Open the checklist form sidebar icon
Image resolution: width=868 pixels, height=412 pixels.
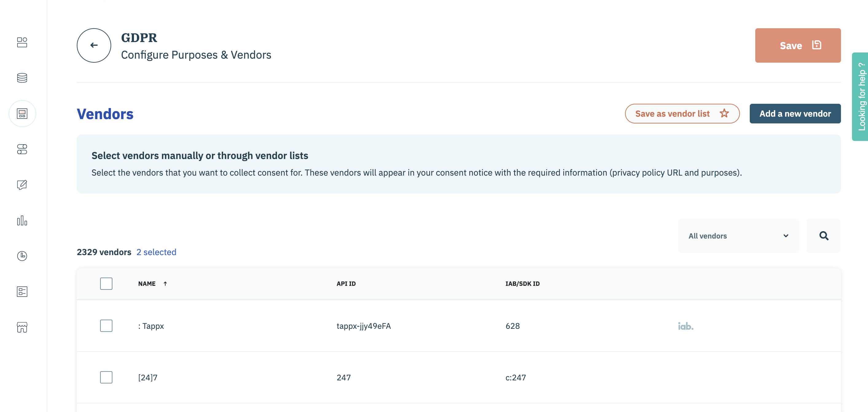click(22, 291)
